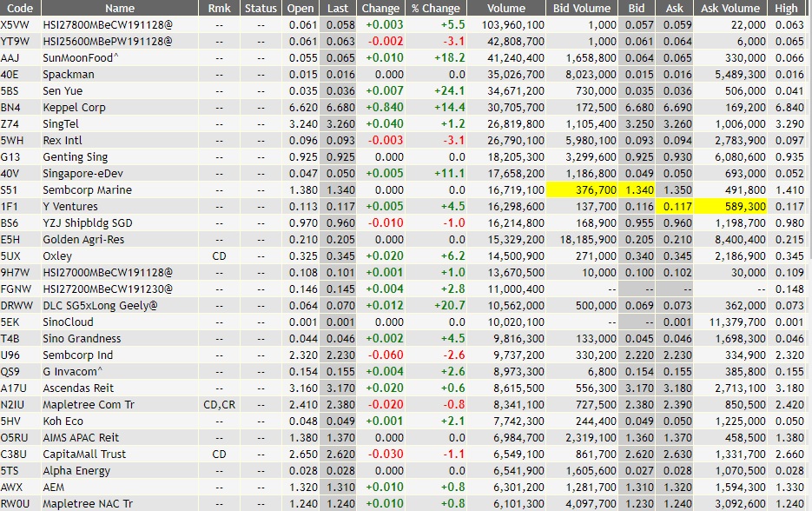This screenshot has width=812, height=511.
Task: Click the Sembcorp Marine stock name
Action: point(87,190)
